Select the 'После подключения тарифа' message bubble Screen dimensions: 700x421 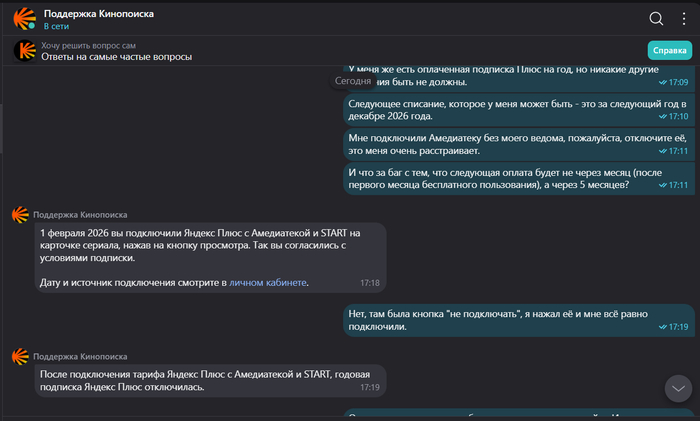tap(200, 380)
